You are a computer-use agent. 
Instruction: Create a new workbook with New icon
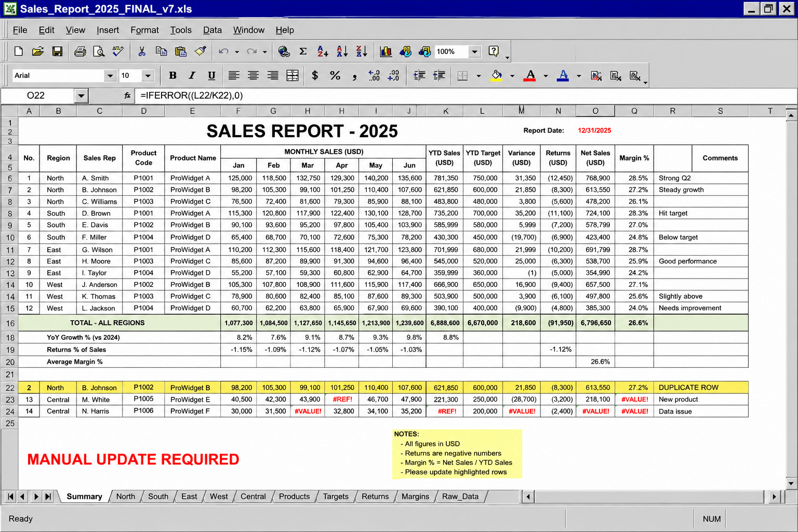pyautogui.click(x=19, y=51)
